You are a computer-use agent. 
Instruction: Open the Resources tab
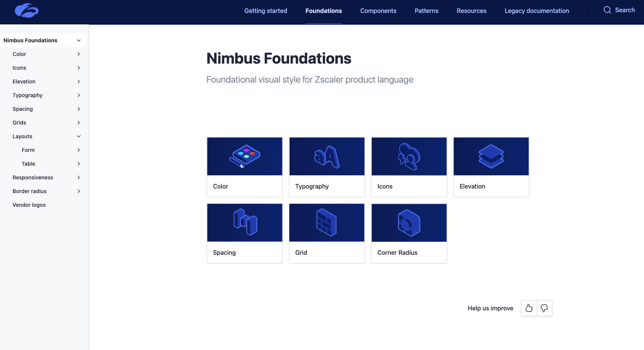(x=471, y=11)
